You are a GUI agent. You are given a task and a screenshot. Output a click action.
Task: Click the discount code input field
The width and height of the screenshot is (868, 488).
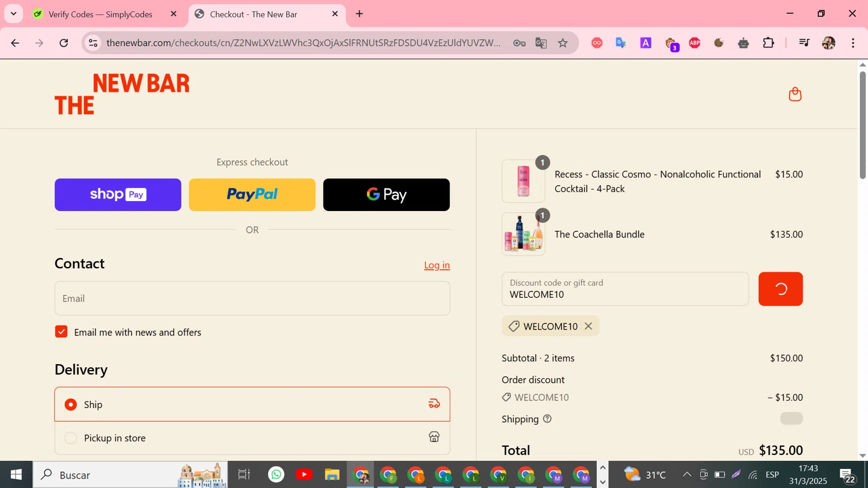click(x=625, y=289)
